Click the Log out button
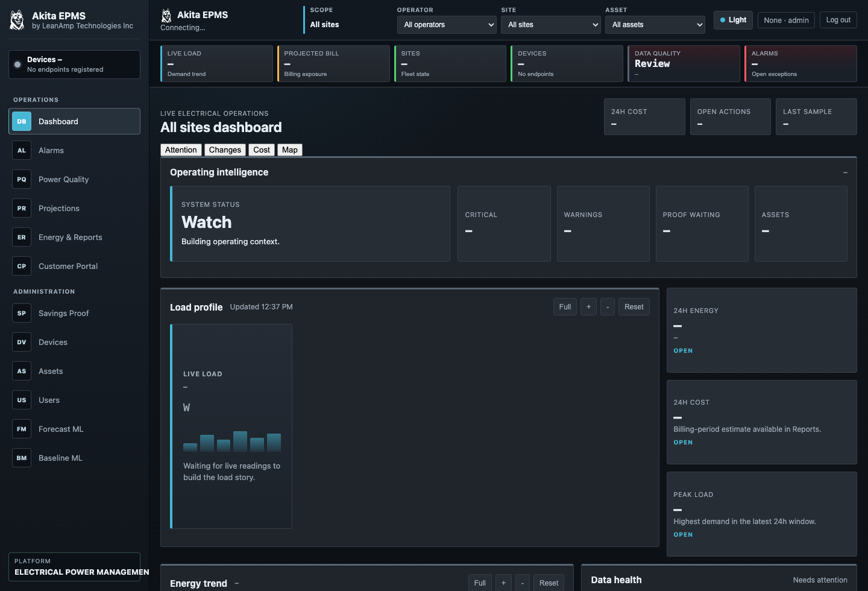 pos(838,20)
